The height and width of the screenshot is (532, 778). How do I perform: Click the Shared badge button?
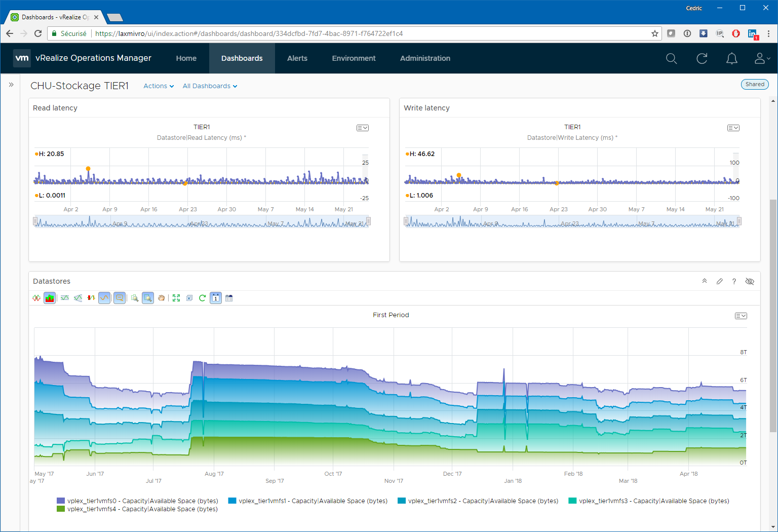tap(754, 85)
